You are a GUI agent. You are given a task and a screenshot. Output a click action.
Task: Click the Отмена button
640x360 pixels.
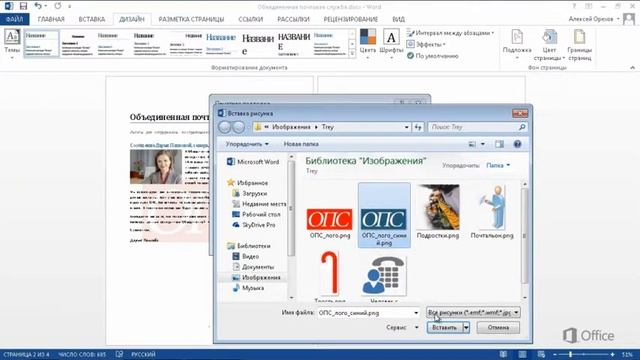click(x=498, y=327)
